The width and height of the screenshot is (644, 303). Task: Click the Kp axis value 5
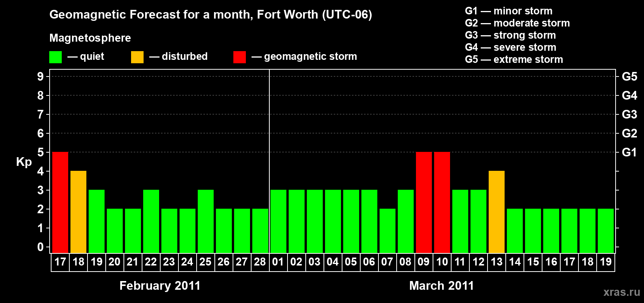click(x=41, y=152)
